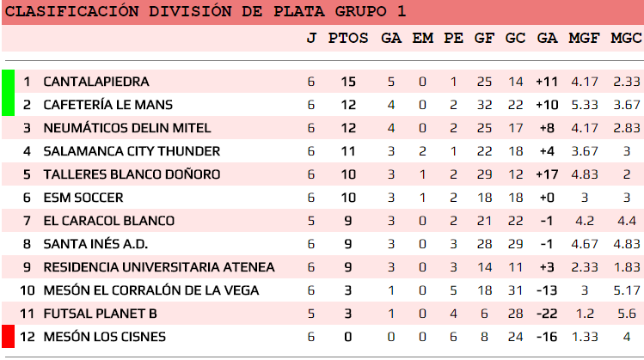Viewport: 644px width, 360px height.
Task: Open SALAMANCA CITY THUNDER team link
Action: 132,151
